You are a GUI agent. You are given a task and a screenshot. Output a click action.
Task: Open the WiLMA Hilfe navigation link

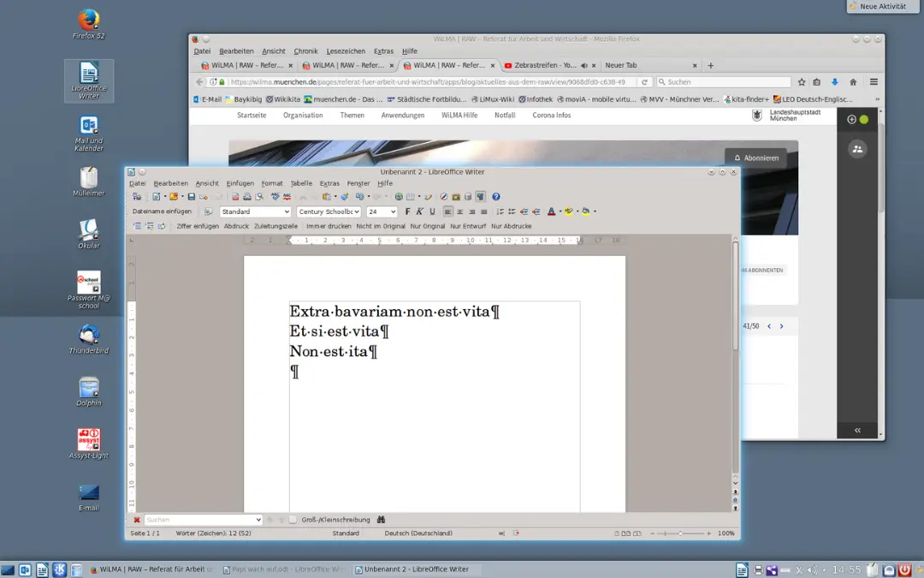point(459,115)
